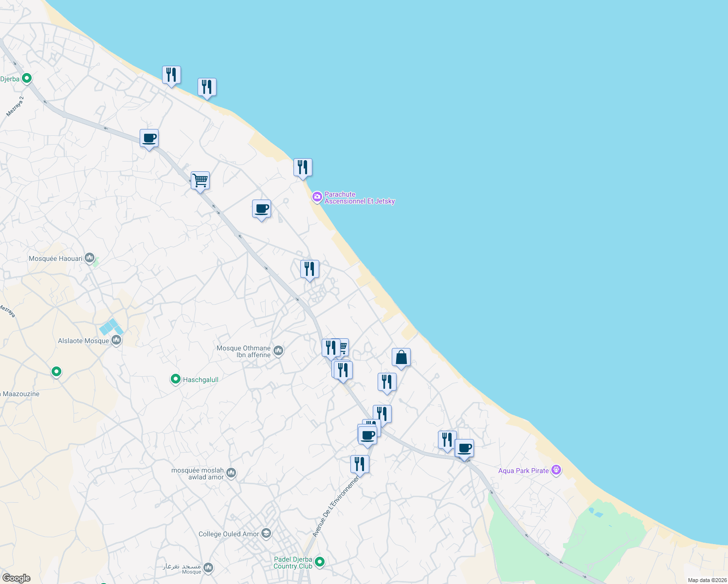
Task: Click the Parachute Ascensionnel Et Jetsky label
Action: click(360, 198)
